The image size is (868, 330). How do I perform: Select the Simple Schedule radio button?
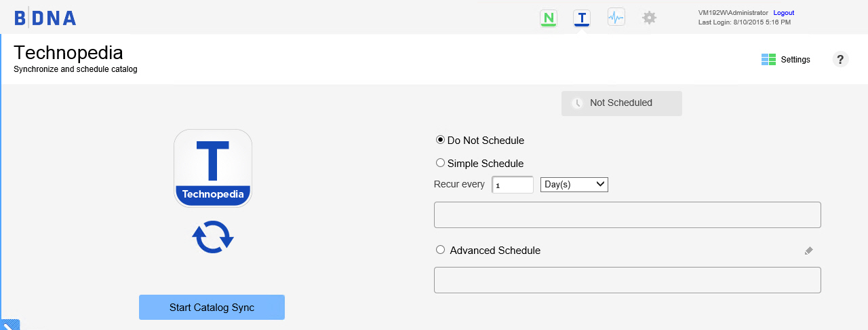coord(441,163)
